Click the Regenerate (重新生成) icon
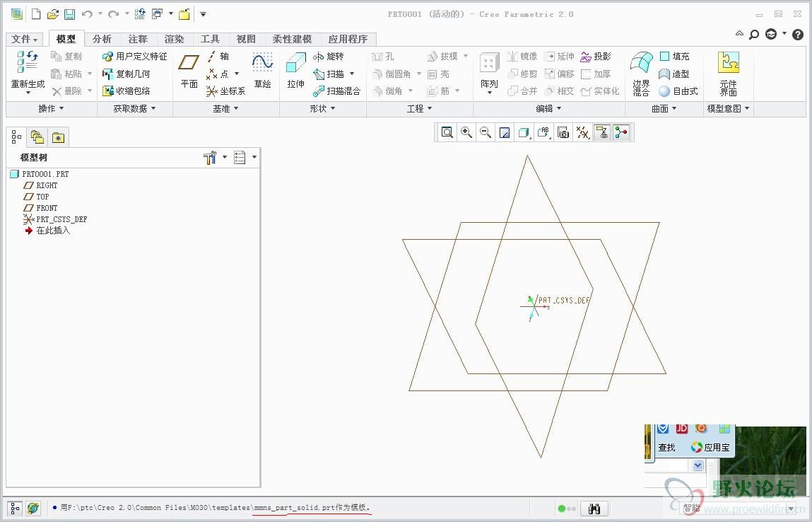The image size is (812, 522). pos(28,62)
